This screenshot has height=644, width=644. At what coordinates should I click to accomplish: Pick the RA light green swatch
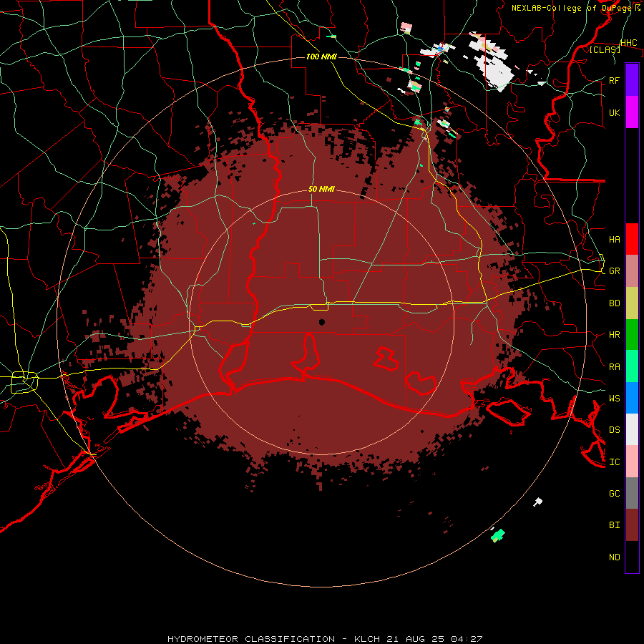pos(632,366)
